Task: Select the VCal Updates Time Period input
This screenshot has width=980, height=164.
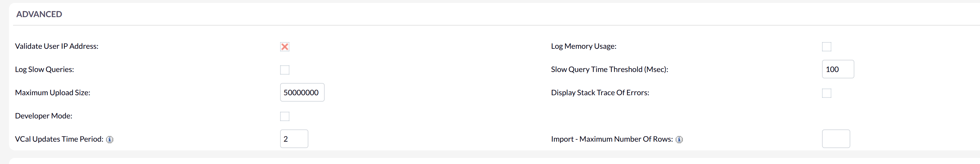Action: [x=294, y=139]
